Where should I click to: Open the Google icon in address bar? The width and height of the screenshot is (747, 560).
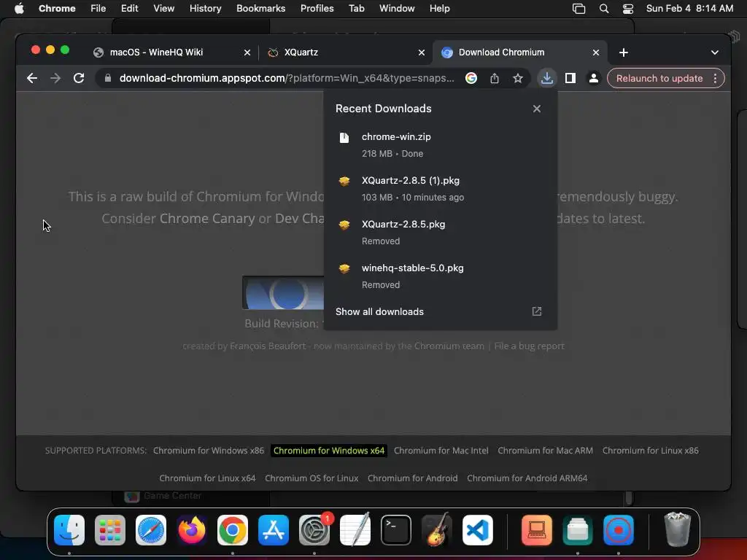pos(471,78)
